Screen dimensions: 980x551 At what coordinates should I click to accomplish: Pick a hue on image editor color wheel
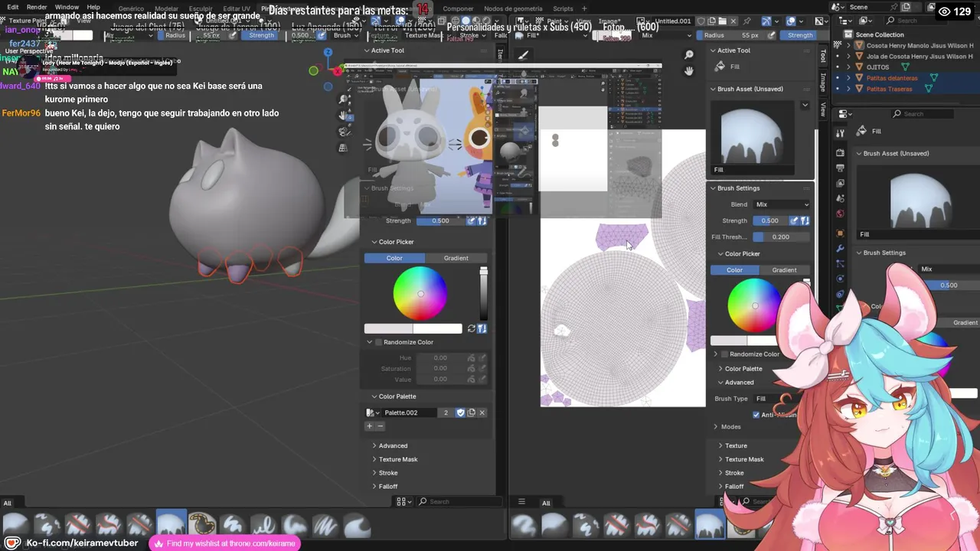click(754, 306)
